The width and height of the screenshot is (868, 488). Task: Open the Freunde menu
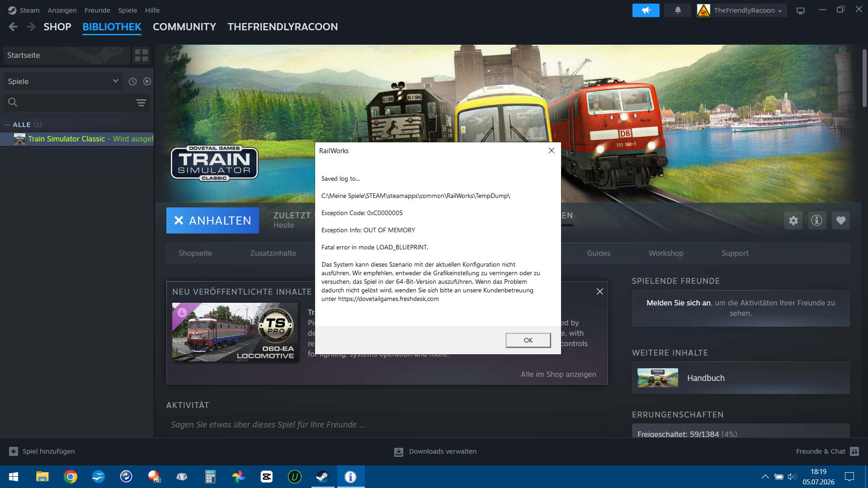pos(97,10)
